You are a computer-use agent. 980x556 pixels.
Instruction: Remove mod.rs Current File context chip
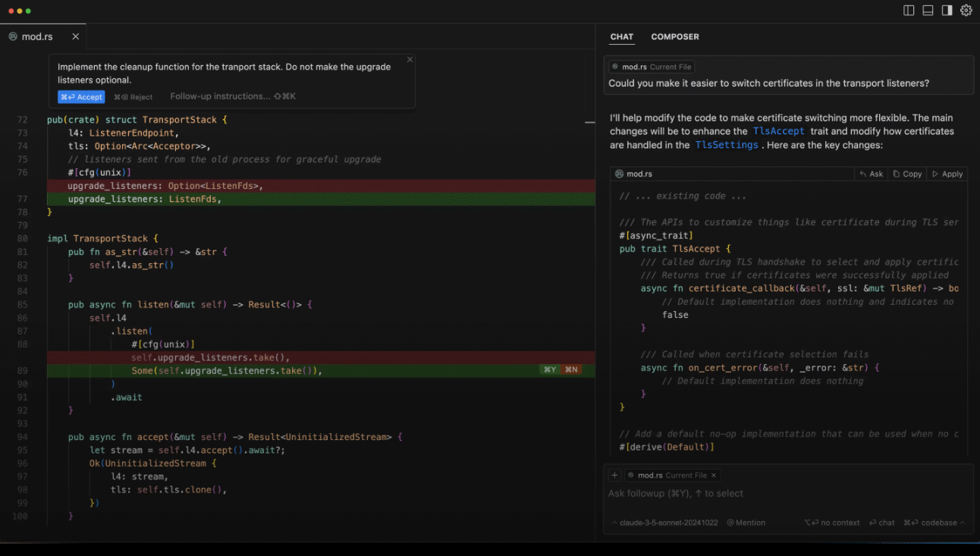coord(713,476)
